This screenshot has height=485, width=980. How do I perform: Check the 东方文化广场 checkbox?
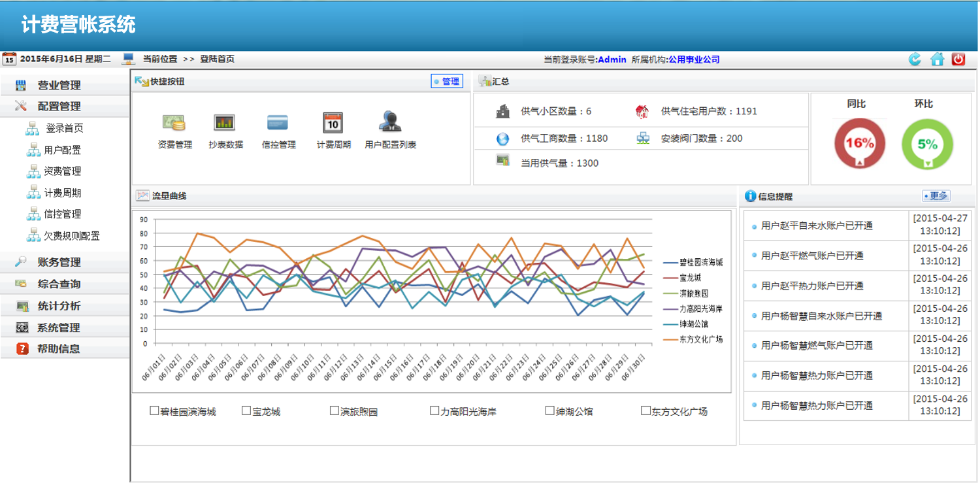coord(645,410)
